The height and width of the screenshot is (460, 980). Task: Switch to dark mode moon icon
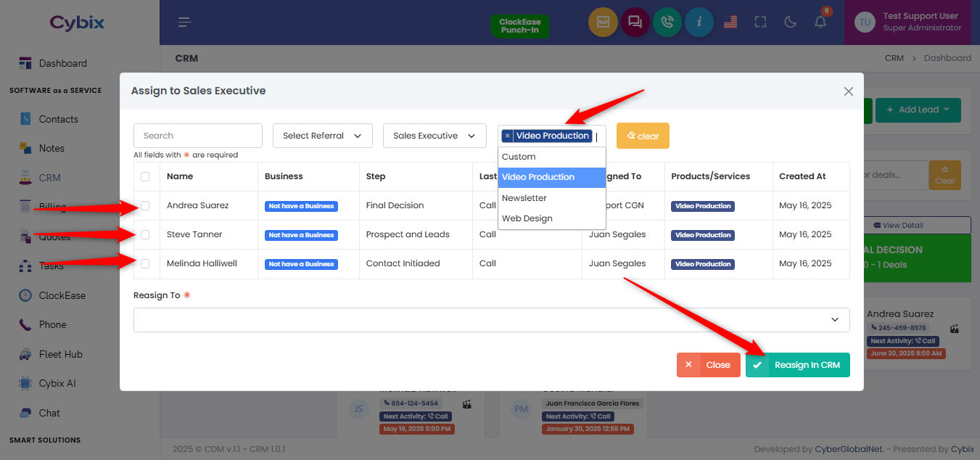tap(791, 22)
